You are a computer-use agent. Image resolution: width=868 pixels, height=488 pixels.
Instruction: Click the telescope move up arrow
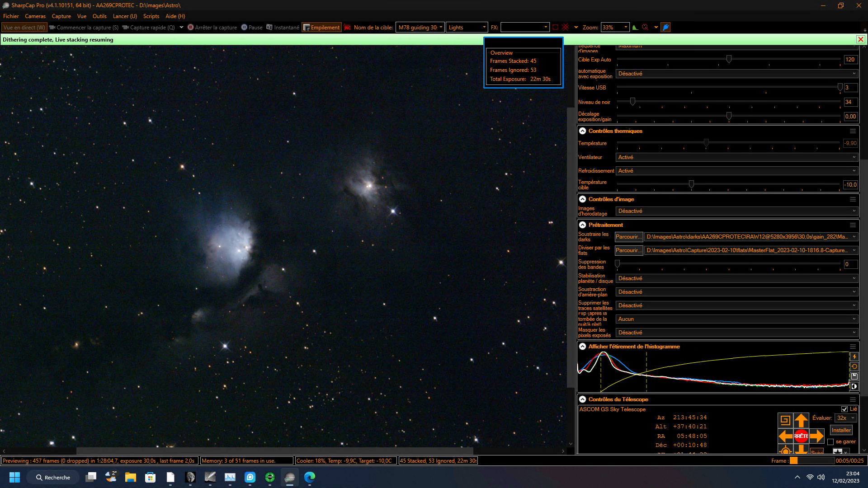pos(801,421)
